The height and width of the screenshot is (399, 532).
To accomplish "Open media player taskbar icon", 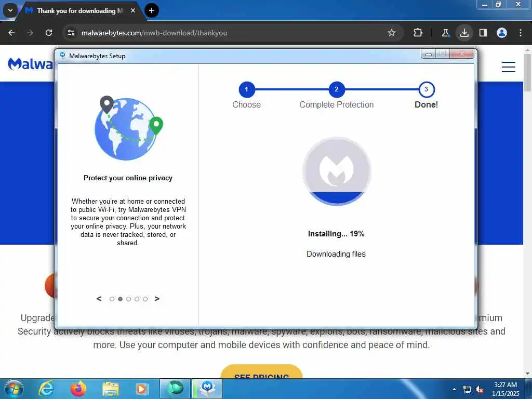I will click(141, 389).
